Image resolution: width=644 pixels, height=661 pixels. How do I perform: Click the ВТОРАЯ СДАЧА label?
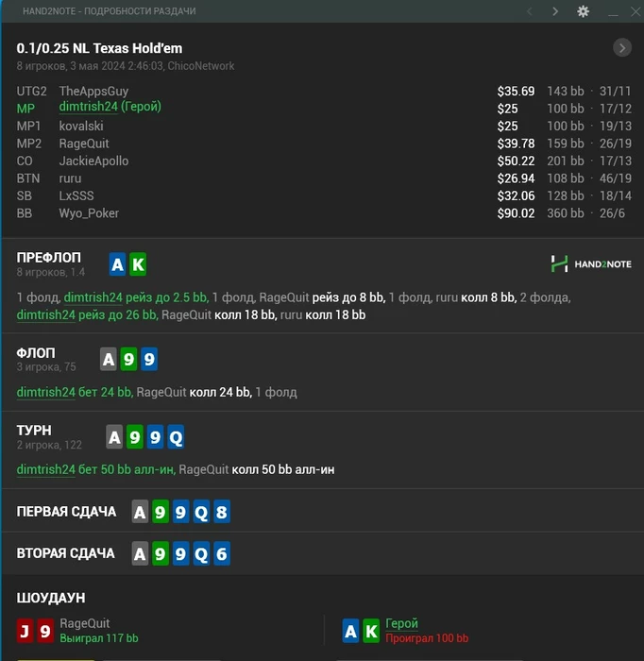click(x=65, y=553)
